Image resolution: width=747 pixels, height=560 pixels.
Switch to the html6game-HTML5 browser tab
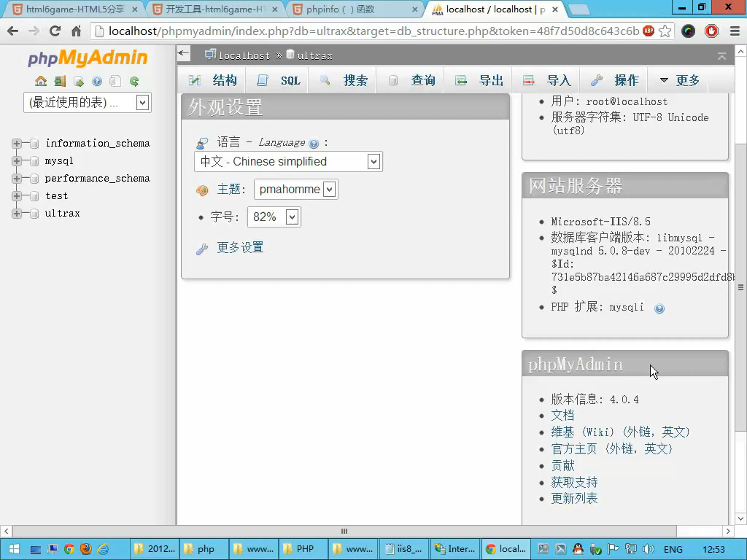pyautogui.click(x=74, y=9)
